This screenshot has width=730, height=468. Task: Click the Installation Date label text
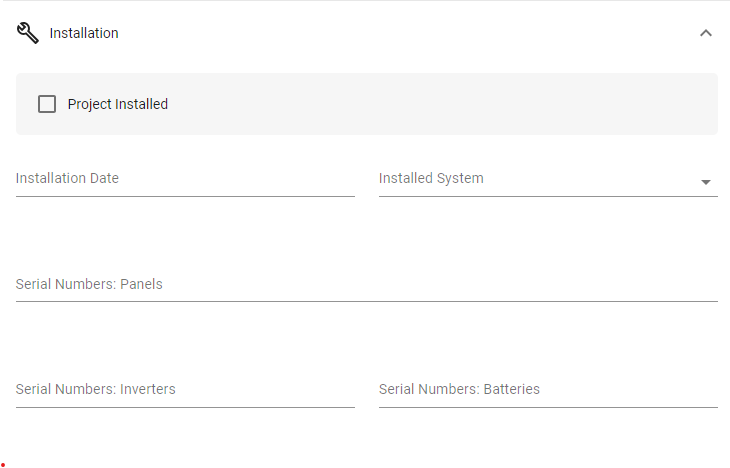pyautogui.click(x=67, y=178)
